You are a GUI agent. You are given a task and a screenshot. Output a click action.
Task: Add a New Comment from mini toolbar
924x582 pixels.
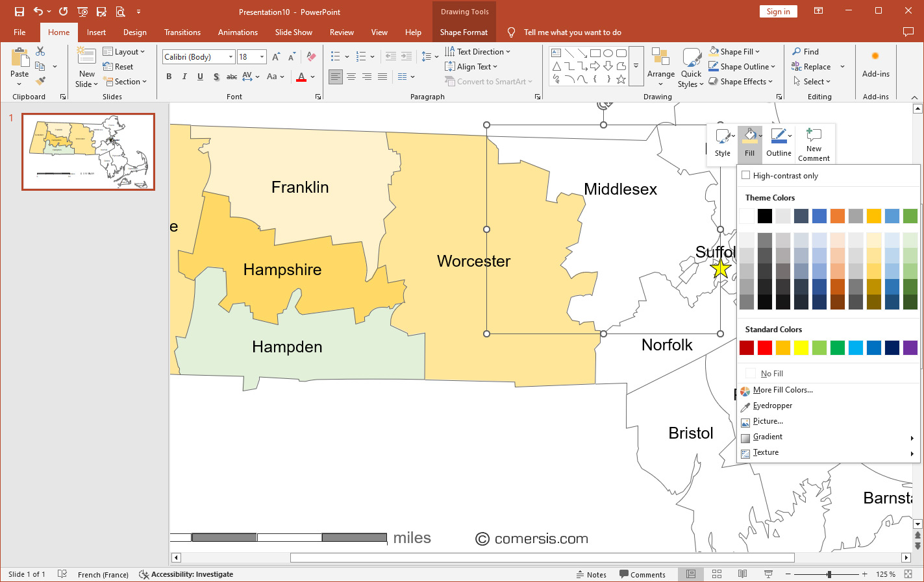coord(814,143)
